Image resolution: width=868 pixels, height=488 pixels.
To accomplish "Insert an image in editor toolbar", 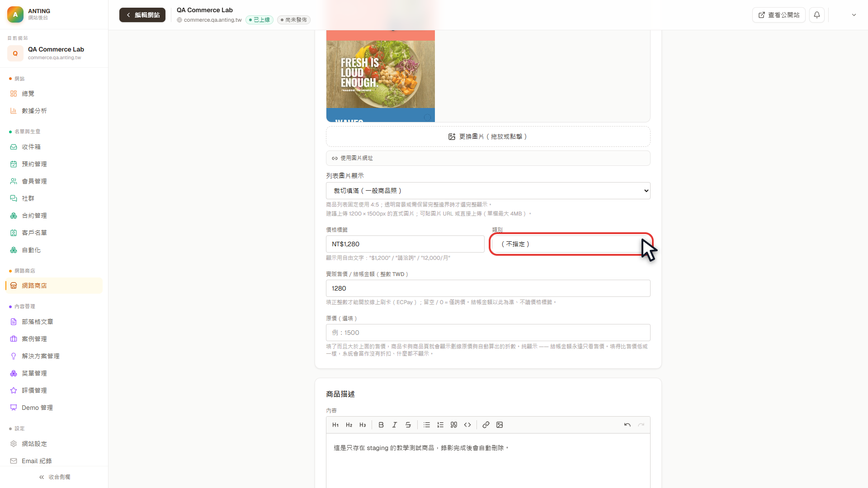I will pyautogui.click(x=500, y=425).
